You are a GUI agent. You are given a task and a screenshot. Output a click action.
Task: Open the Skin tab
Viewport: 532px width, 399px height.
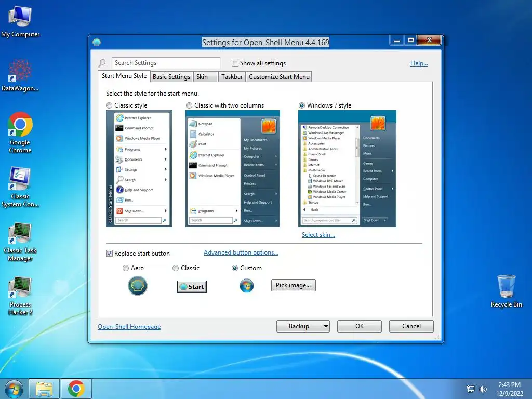click(205, 77)
